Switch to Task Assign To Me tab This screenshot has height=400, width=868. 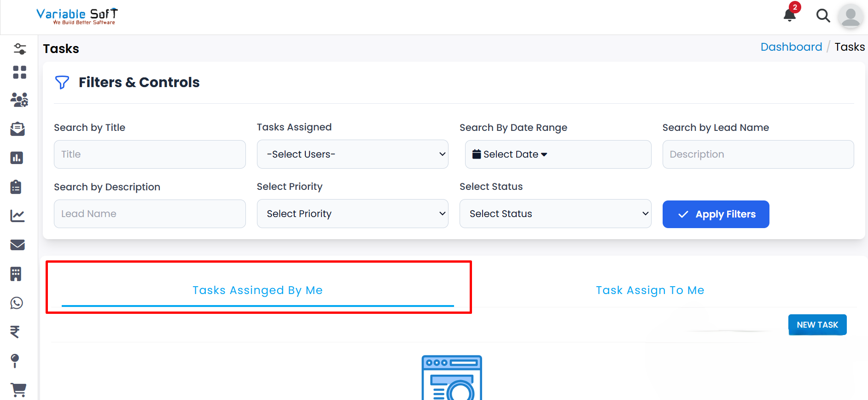(650, 290)
